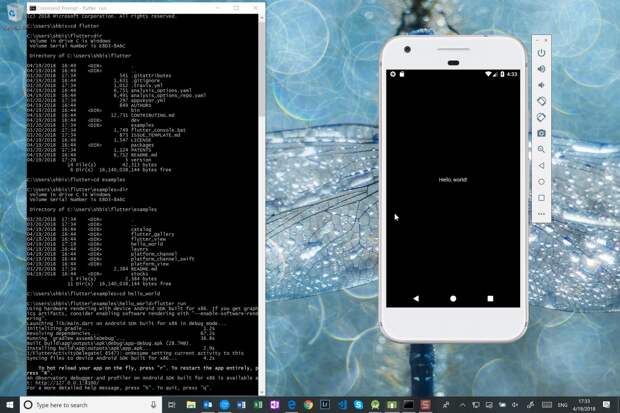Tap the Android recents button on phone screen
This screenshot has height=413, width=620.
490,298
